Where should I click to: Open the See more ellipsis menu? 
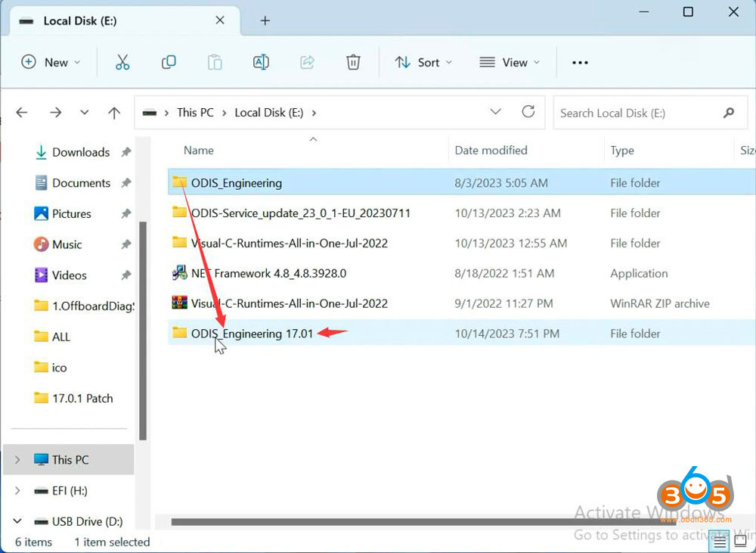580,62
